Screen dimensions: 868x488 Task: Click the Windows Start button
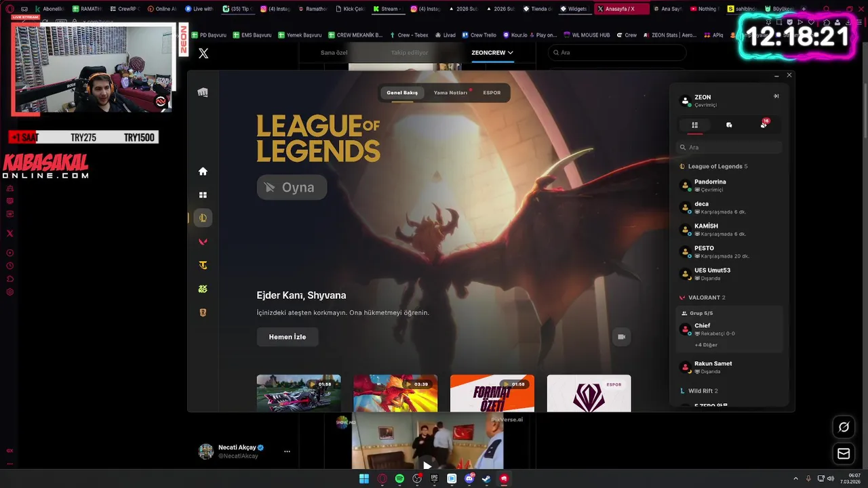364,479
